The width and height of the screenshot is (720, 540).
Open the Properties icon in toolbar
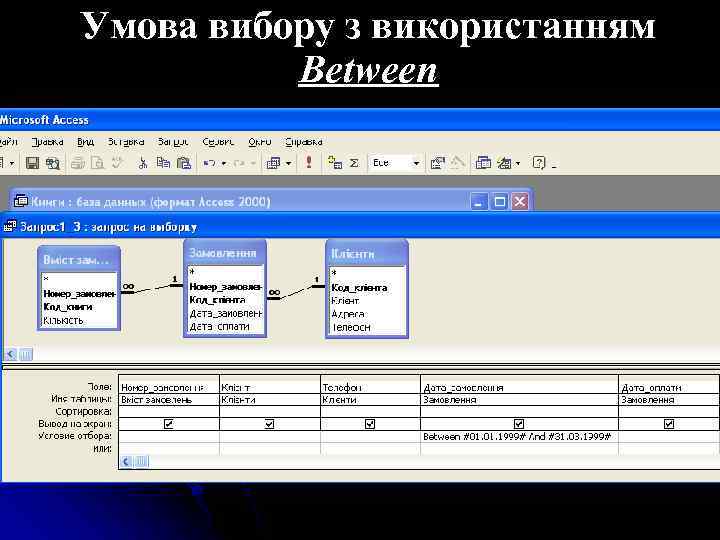pyautogui.click(x=437, y=163)
